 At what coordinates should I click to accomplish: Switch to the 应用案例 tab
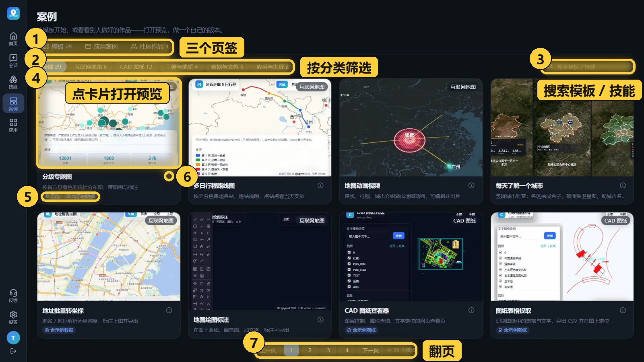pyautogui.click(x=101, y=47)
